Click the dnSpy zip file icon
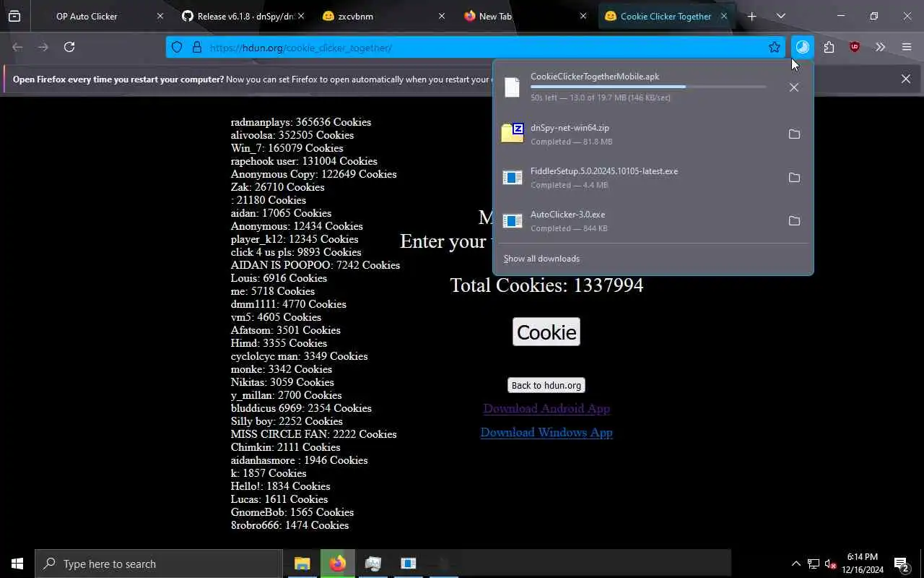Screen dimensions: 924x578 tap(513, 133)
